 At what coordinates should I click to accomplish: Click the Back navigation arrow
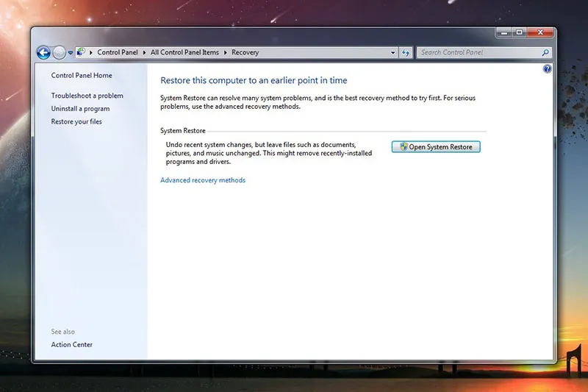[43, 52]
